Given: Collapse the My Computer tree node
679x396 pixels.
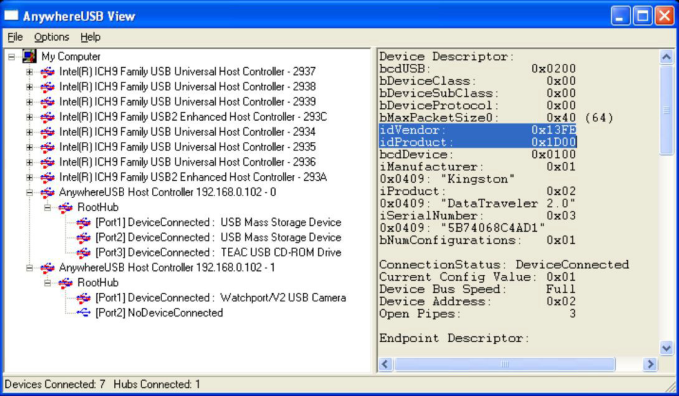Looking at the screenshot, I should coord(12,57).
